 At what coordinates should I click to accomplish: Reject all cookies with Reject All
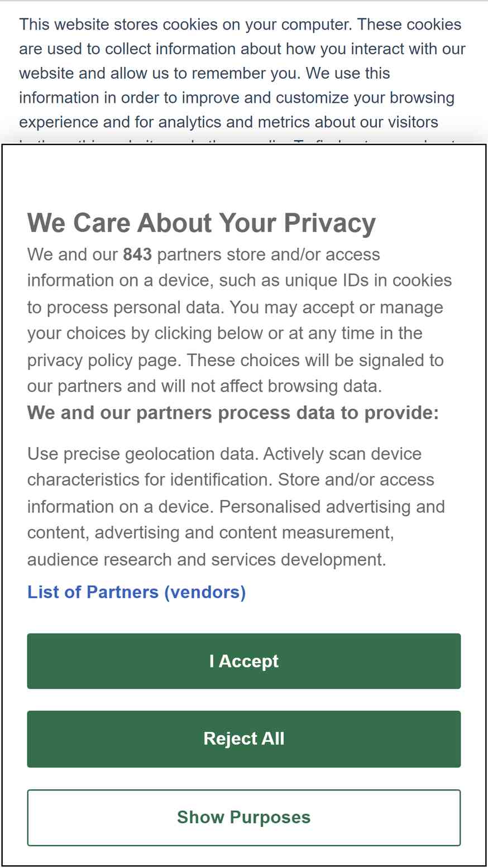(244, 738)
